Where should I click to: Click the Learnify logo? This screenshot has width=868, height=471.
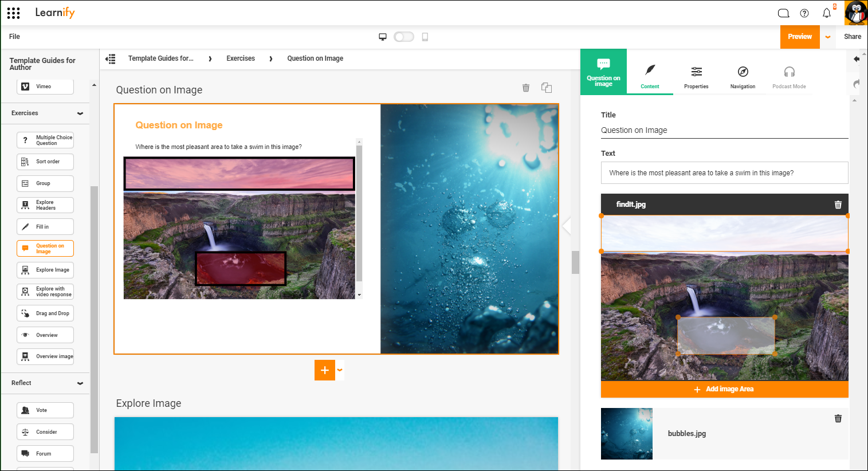click(x=55, y=13)
